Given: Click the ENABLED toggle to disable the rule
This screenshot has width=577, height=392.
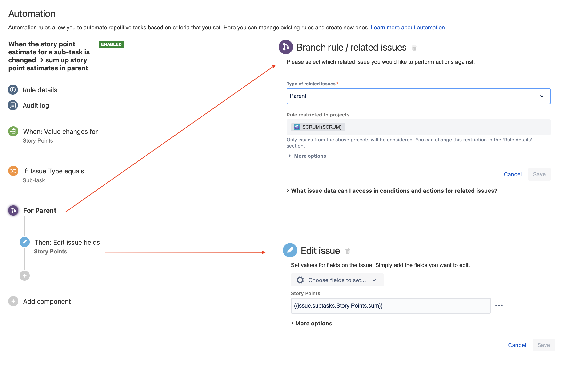Looking at the screenshot, I should click(111, 44).
